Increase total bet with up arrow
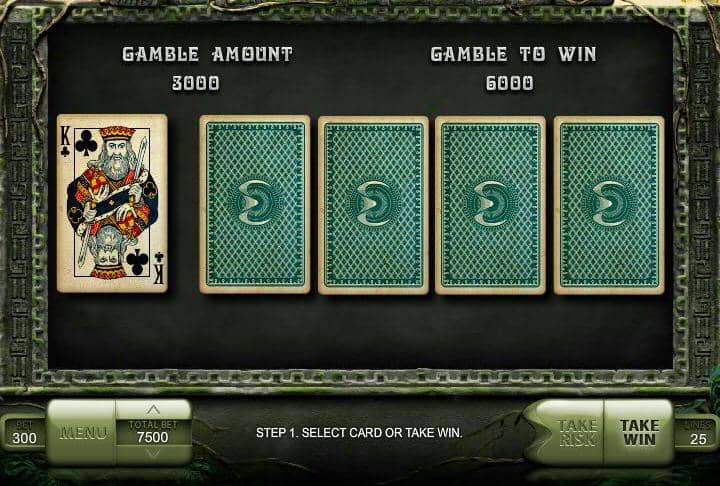This screenshot has height=486, width=720. click(x=153, y=409)
